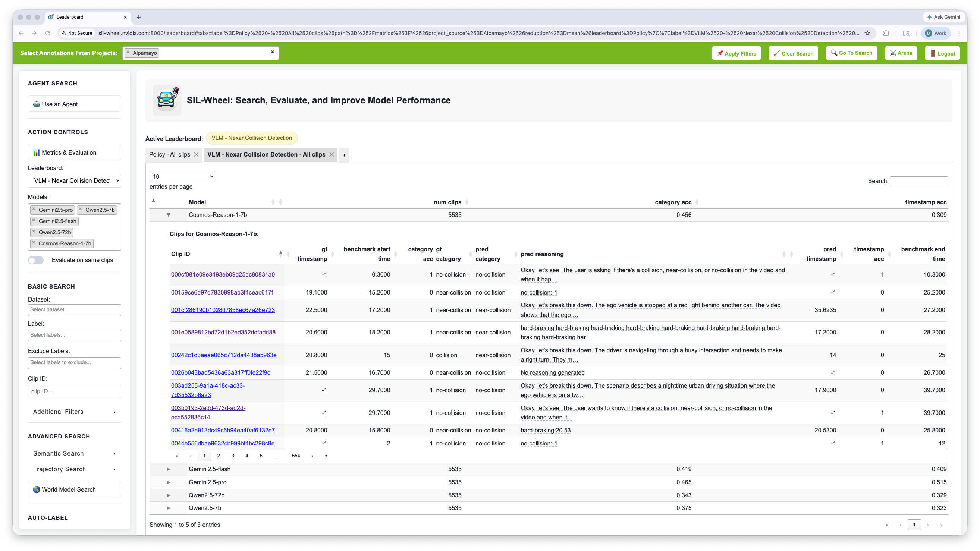
Task: Close the Leaderboard browser tab
Action: coord(125,17)
